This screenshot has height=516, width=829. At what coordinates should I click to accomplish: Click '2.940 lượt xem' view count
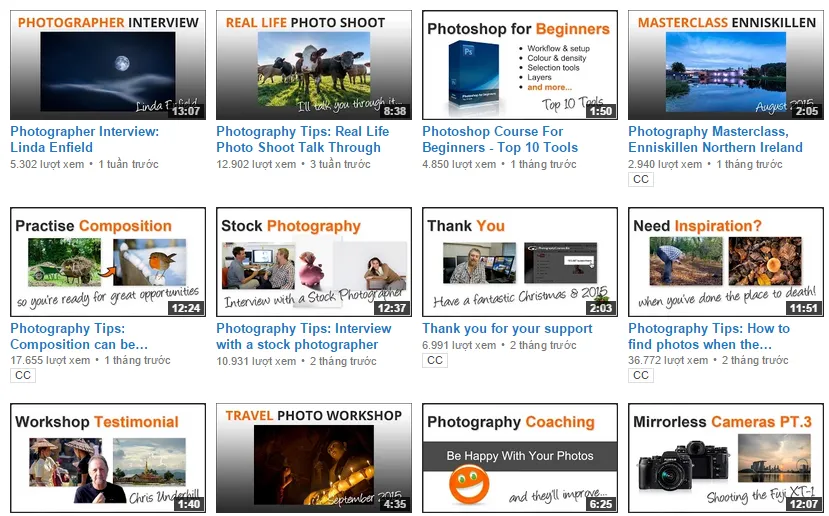coord(665,164)
